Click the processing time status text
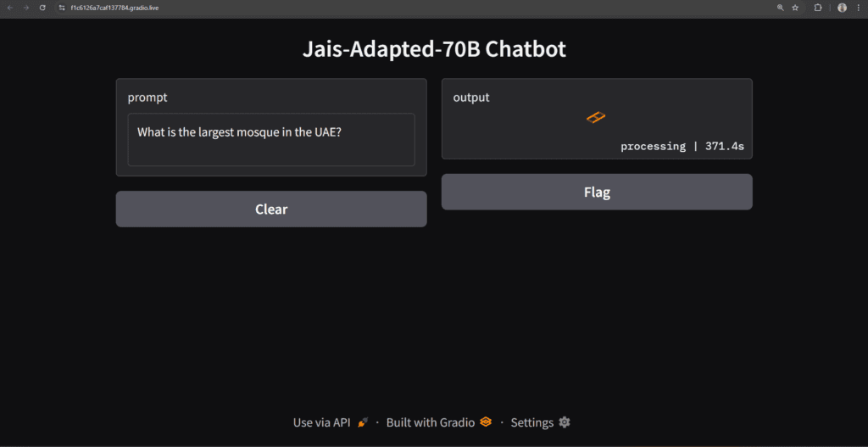The image size is (868, 447). [x=682, y=147]
